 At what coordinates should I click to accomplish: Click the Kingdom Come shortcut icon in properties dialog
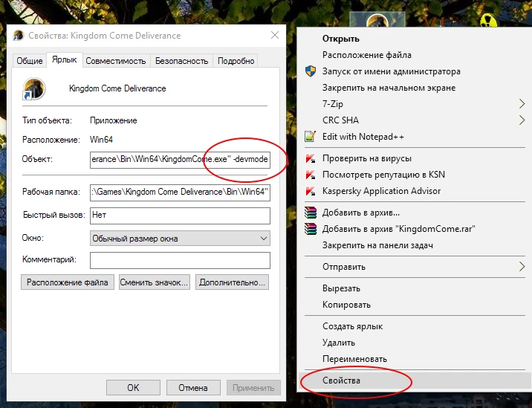[34, 88]
